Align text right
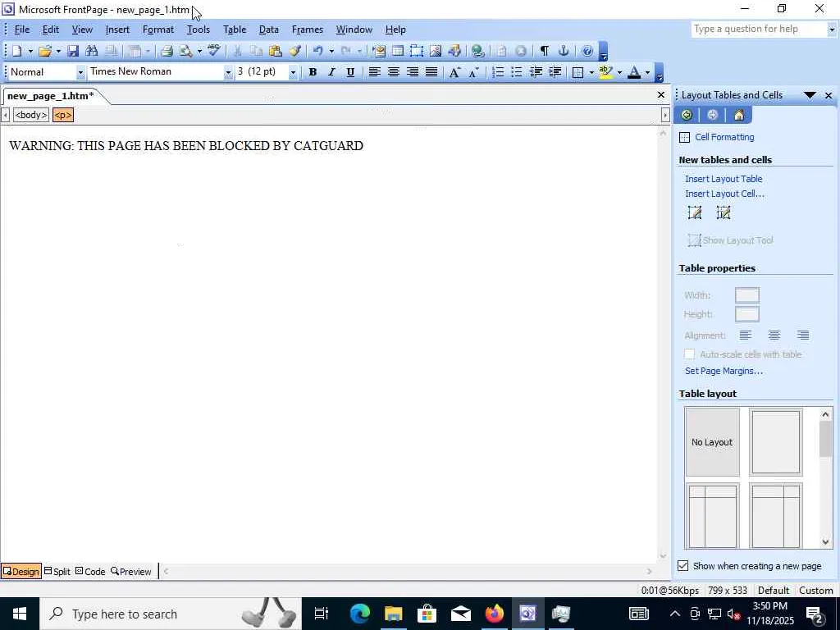840x630 pixels. (x=413, y=72)
